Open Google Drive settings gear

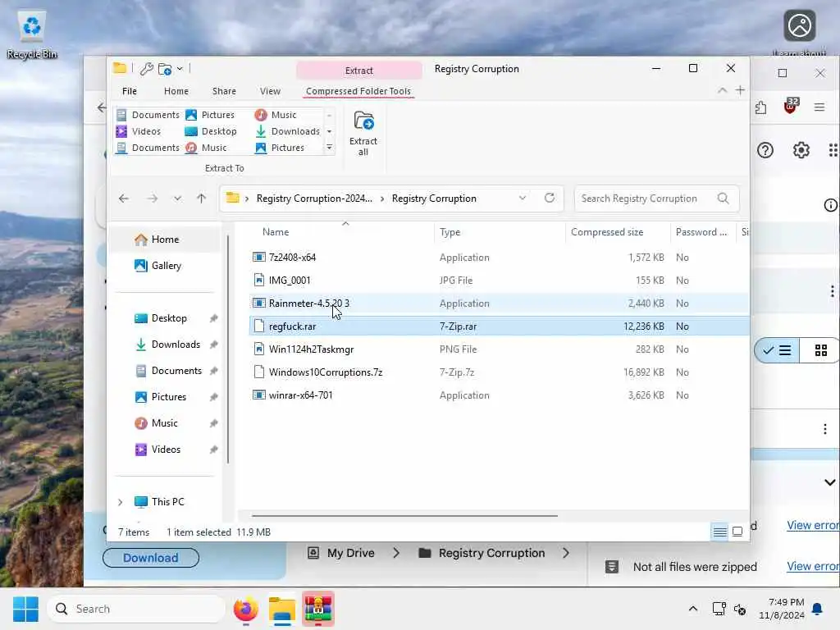coord(801,150)
